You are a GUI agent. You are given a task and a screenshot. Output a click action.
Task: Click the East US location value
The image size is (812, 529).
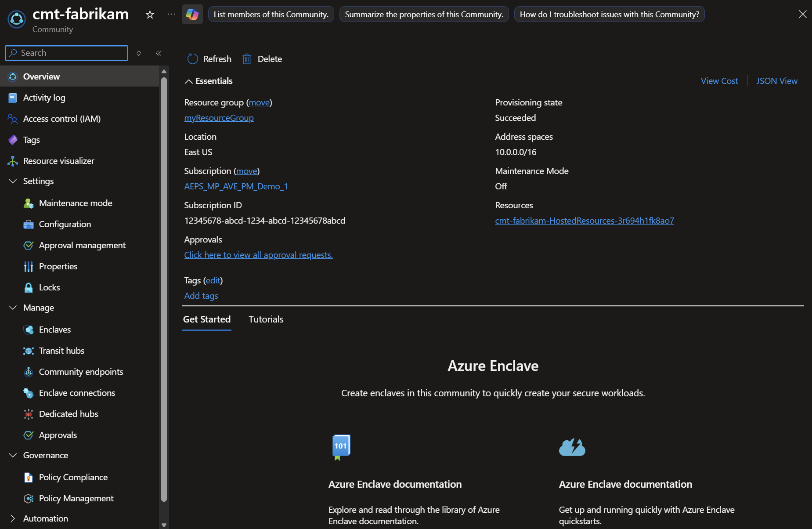pyautogui.click(x=198, y=152)
